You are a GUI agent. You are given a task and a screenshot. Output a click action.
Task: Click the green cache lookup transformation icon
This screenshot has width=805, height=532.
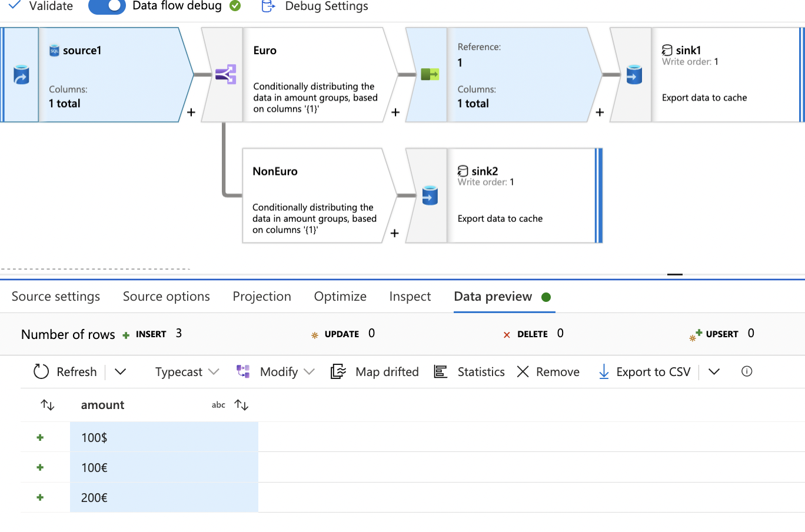pyautogui.click(x=430, y=75)
